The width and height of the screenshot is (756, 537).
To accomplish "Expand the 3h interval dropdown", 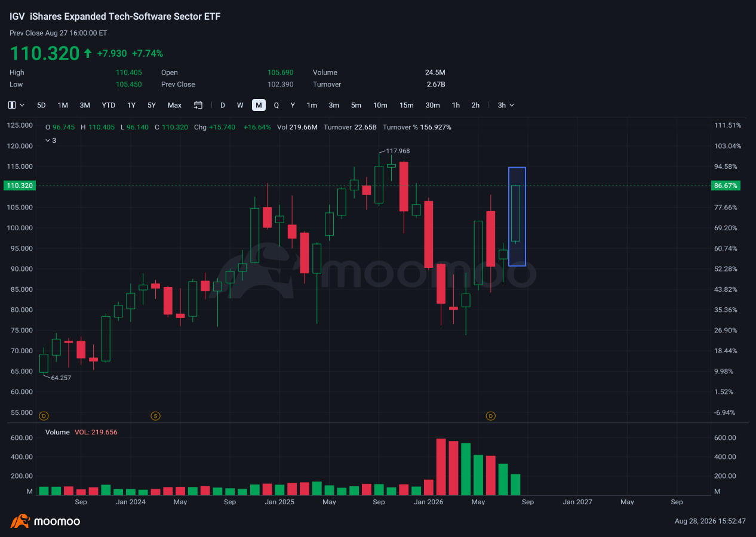I will (x=506, y=105).
